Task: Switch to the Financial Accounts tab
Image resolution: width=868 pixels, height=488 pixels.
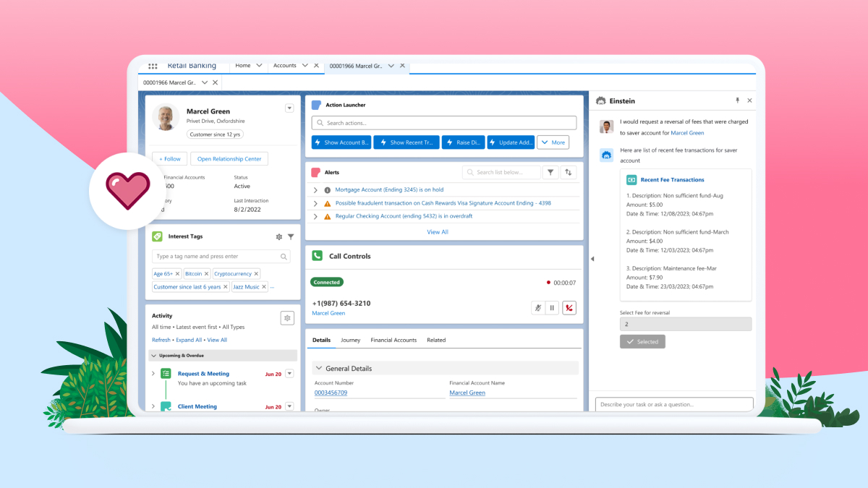Action: coord(393,340)
